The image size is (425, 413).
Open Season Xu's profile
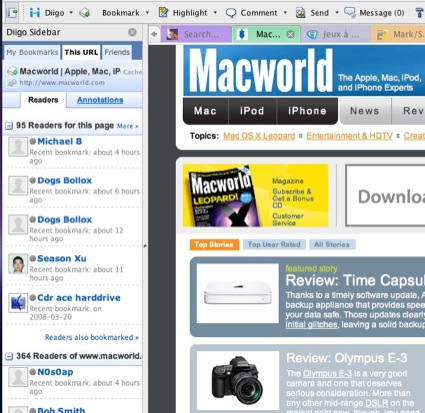[x=62, y=259]
